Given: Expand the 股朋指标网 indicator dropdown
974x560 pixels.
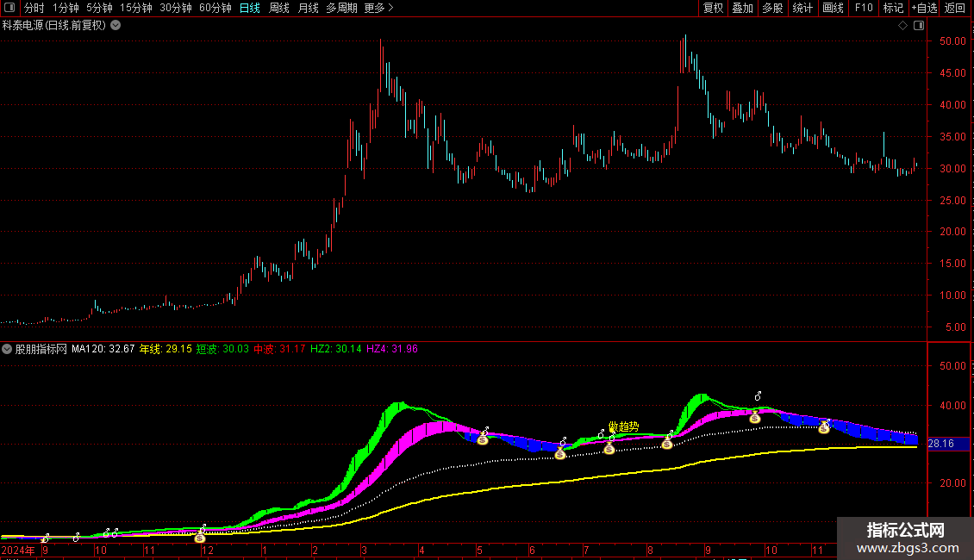Looking at the screenshot, I should pos(7,349).
